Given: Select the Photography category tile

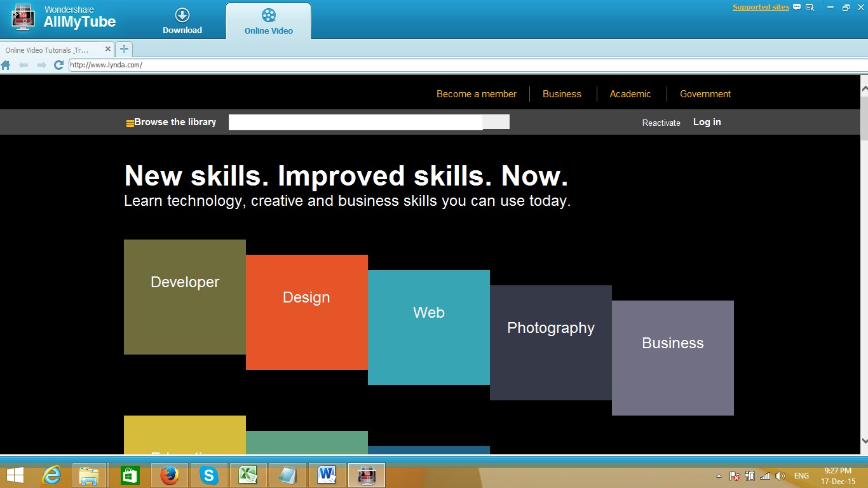Looking at the screenshot, I should click(x=551, y=342).
